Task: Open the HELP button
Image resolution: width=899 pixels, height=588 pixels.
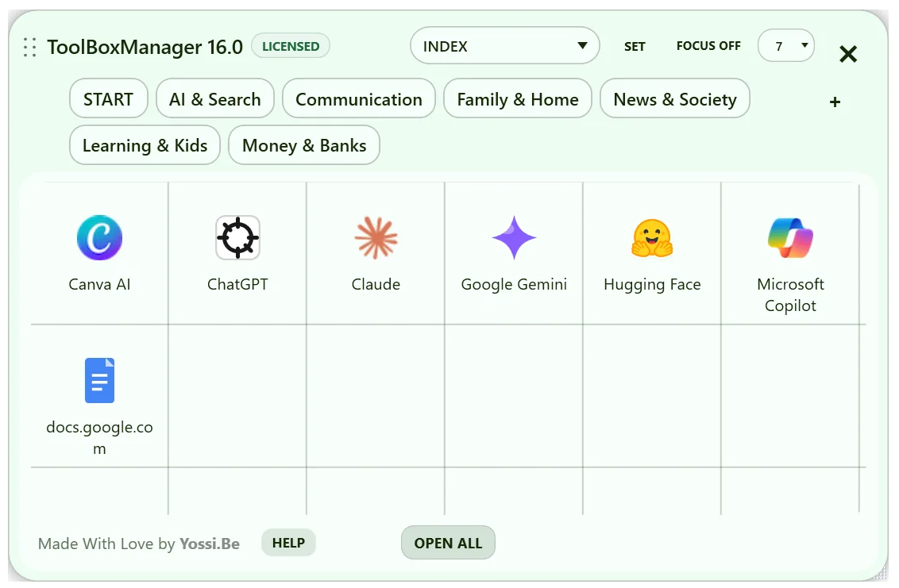Action: (288, 543)
